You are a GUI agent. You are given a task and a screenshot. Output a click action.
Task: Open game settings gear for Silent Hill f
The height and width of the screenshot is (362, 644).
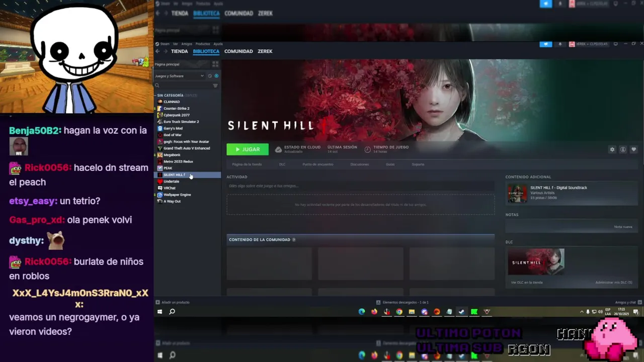pyautogui.click(x=612, y=149)
